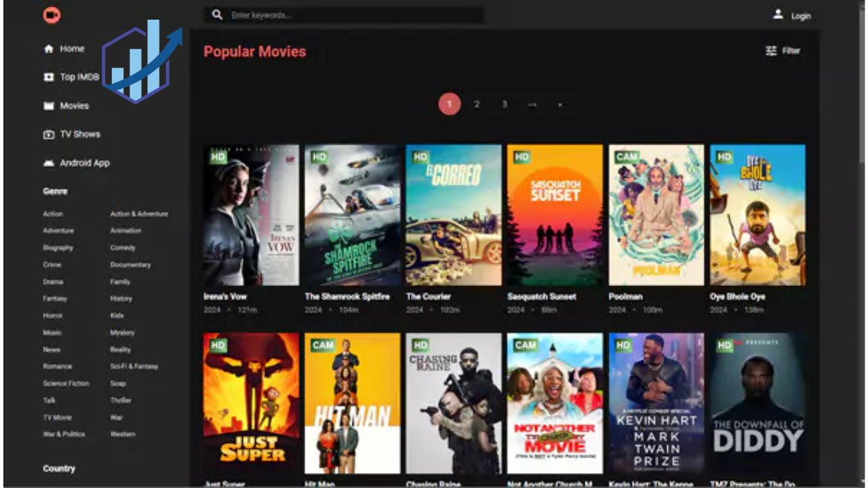
Task: Select War & Politics genre
Action: coord(64,434)
